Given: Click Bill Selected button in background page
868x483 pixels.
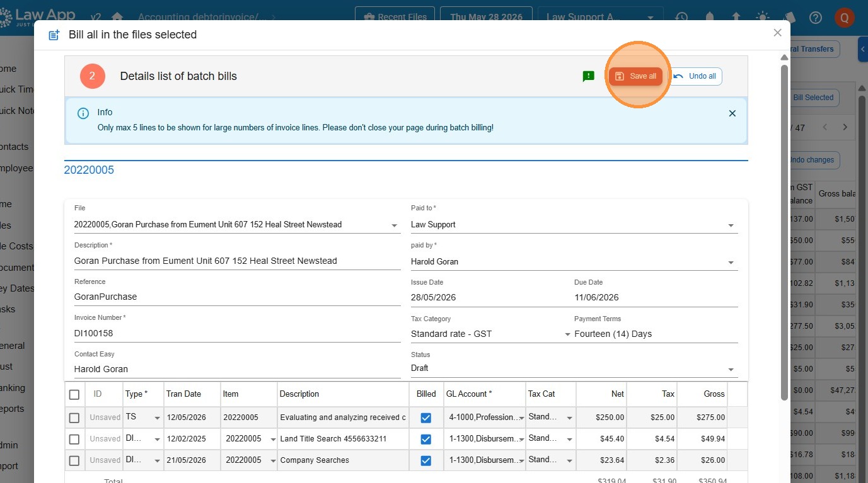Looking at the screenshot, I should 813,98.
